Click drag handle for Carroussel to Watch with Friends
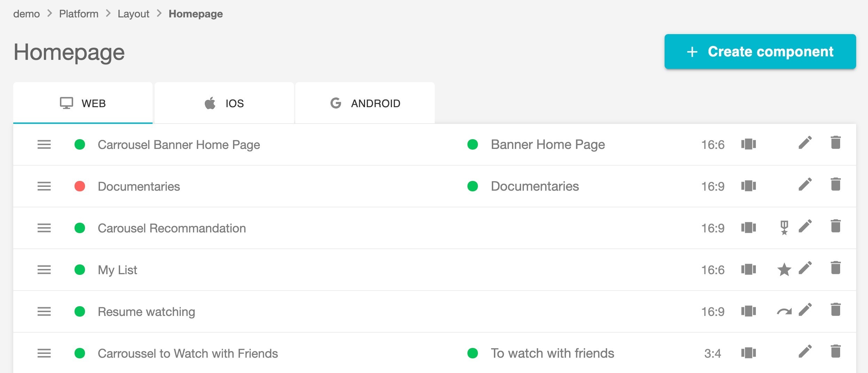The height and width of the screenshot is (373, 868). click(44, 353)
